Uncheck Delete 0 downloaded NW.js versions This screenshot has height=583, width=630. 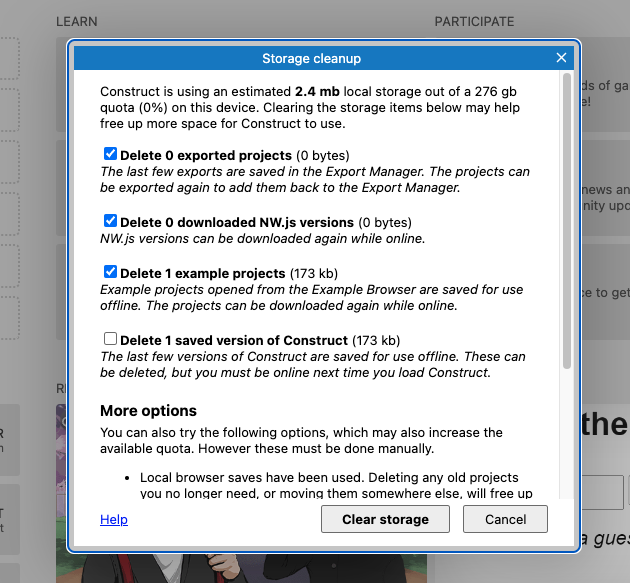(110, 221)
